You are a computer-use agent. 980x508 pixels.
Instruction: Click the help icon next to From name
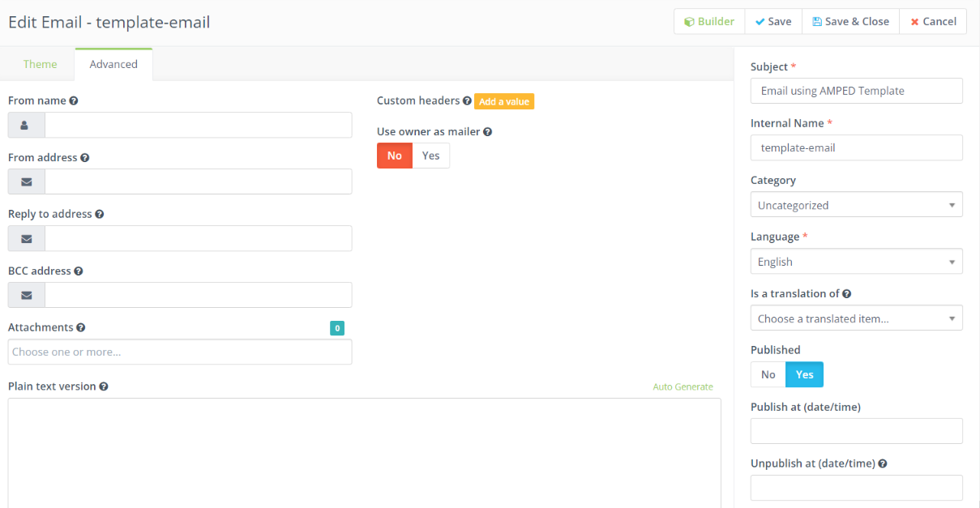pyautogui.click(x=74, y=101)
